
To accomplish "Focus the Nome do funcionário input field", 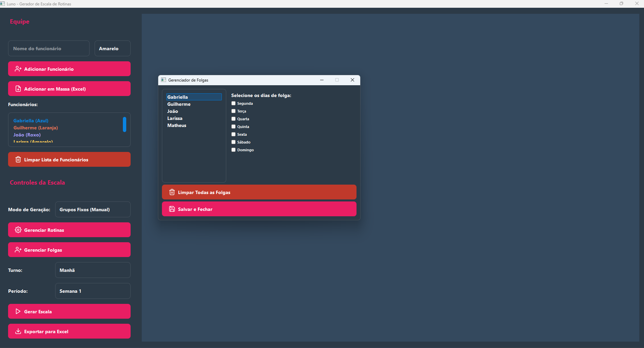I will click(49, 49).
